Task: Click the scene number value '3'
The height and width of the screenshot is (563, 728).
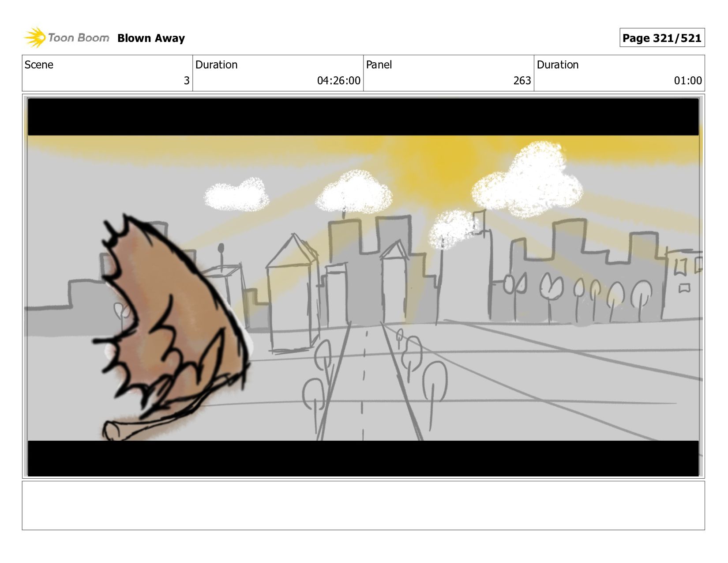Action: pyautogui.click(x=187, y=81)
